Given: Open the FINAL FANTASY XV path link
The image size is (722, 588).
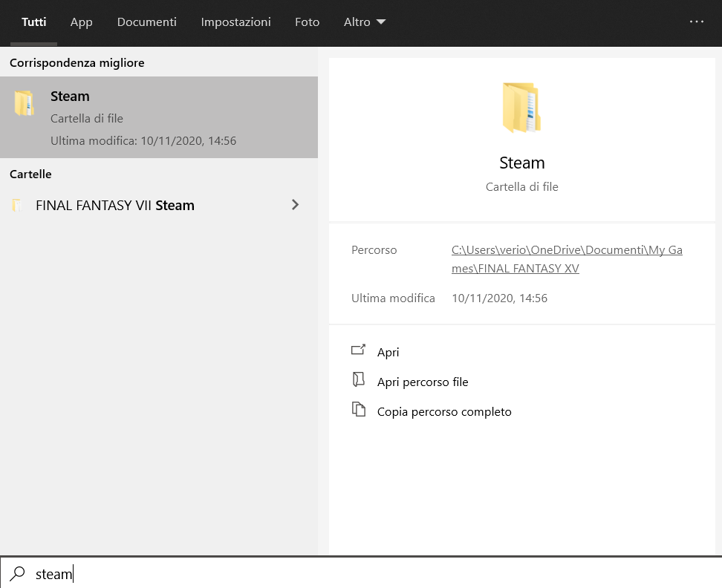Looking at the screenshot, I should click(x=567, y=259).
